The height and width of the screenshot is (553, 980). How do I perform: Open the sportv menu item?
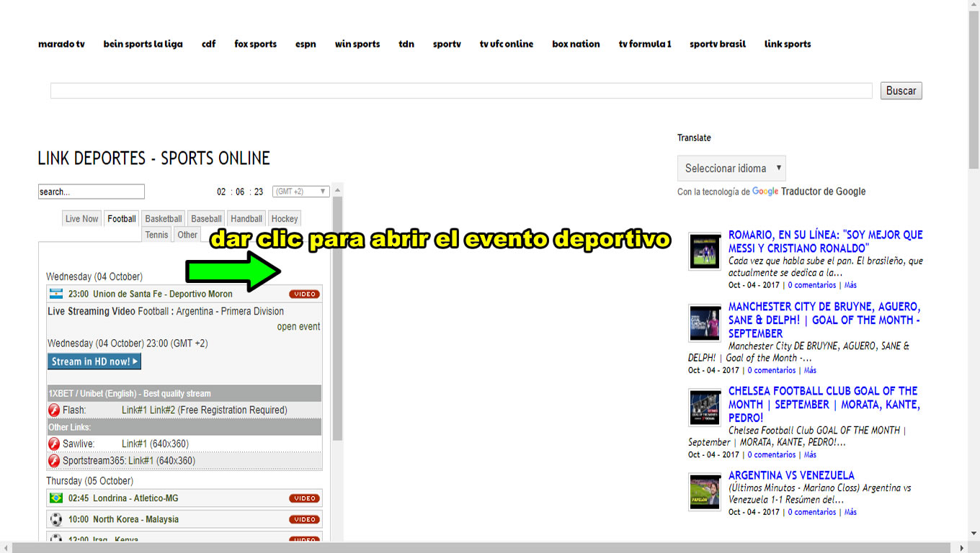tap(447, 44)
